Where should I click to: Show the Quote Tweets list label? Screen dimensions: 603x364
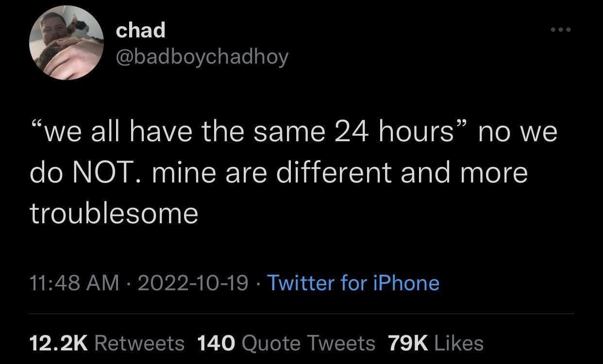coord(308,343)
